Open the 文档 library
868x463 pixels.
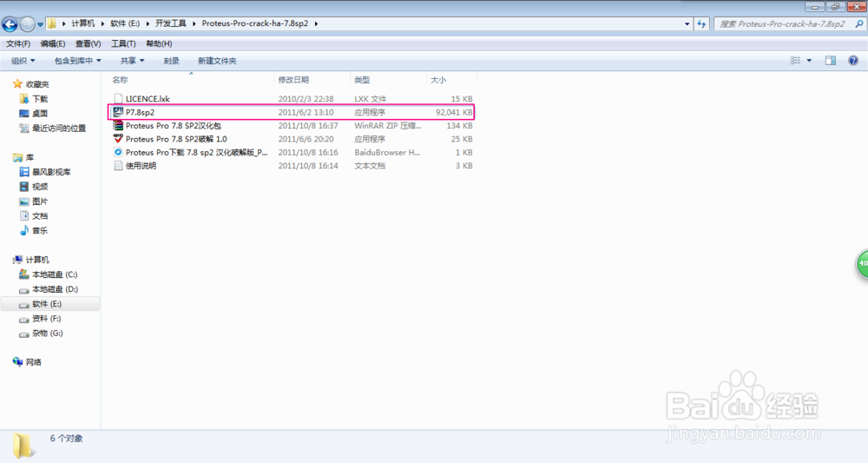pos(40,216)
